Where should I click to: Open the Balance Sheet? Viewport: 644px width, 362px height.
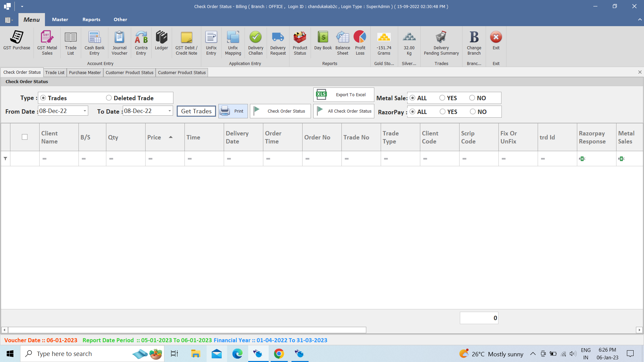click(x=343, y=43)
